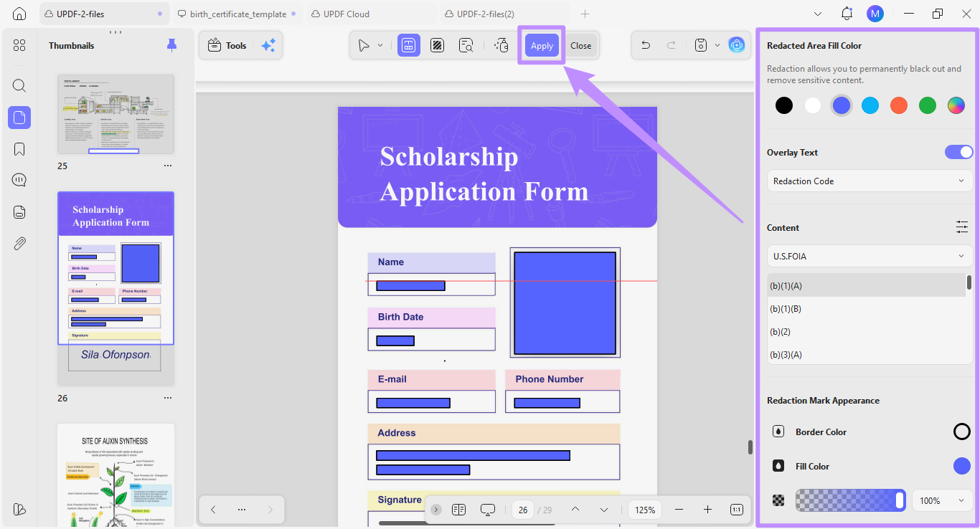Open the search panel in sidebar
980x529 pixels.
pos(19,86)
